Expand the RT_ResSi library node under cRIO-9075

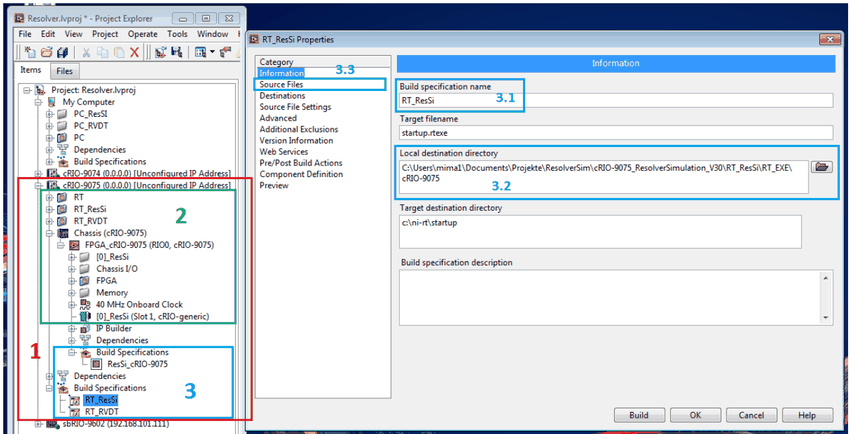(x=49, y=209)
